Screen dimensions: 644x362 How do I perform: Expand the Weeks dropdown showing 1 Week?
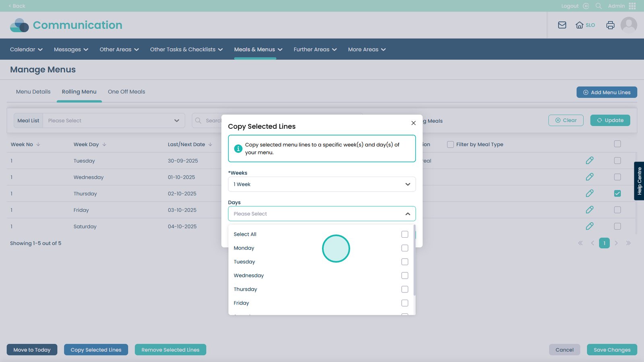click(x=322, y=184)
